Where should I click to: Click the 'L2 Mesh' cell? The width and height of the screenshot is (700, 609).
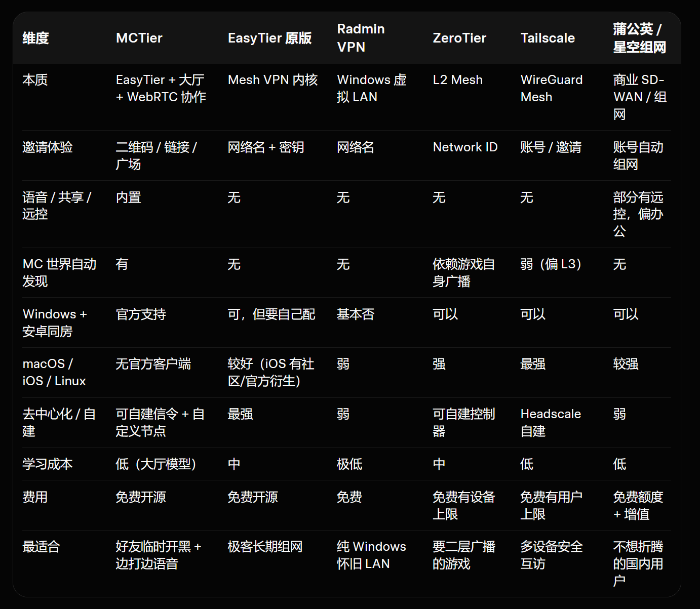point(457,80)
